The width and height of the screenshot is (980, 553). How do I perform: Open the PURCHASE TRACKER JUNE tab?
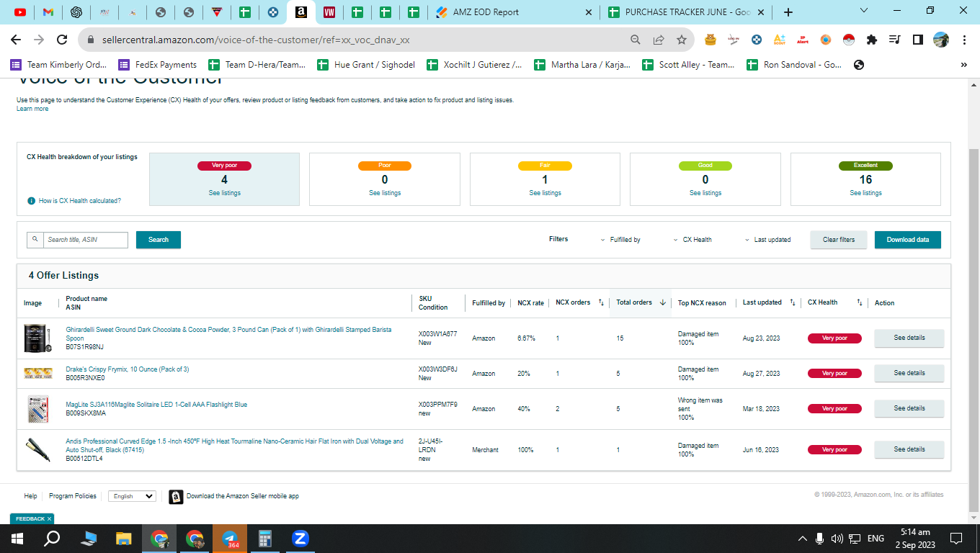[680, 12]
